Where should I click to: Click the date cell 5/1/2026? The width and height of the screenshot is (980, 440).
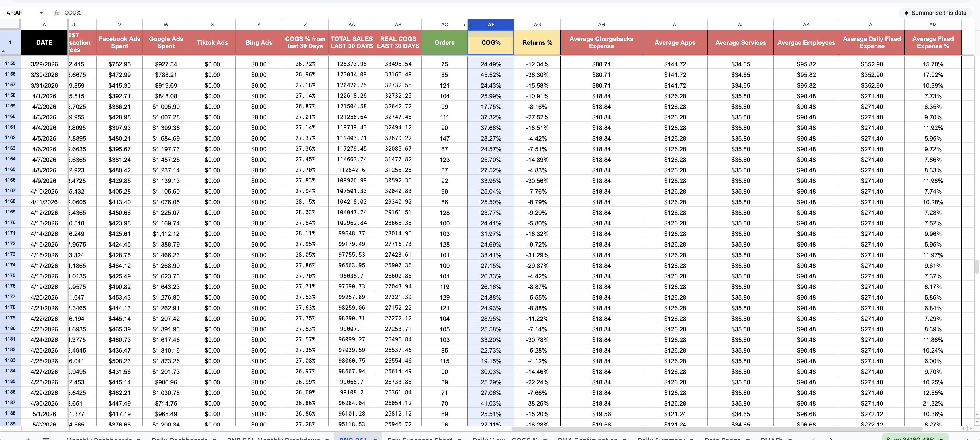click(x=44, y=414)
